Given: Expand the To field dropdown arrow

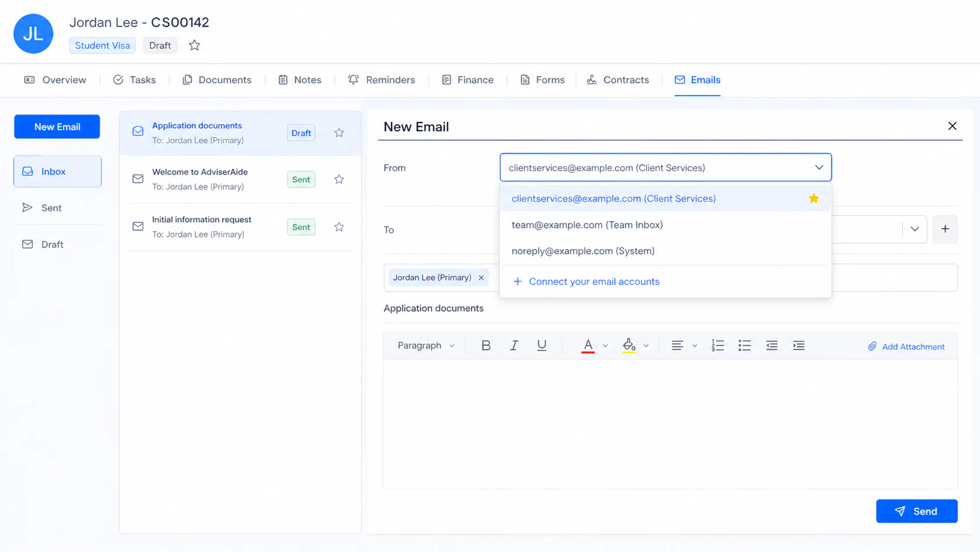Looking at the screenshot, I should 914,229.
